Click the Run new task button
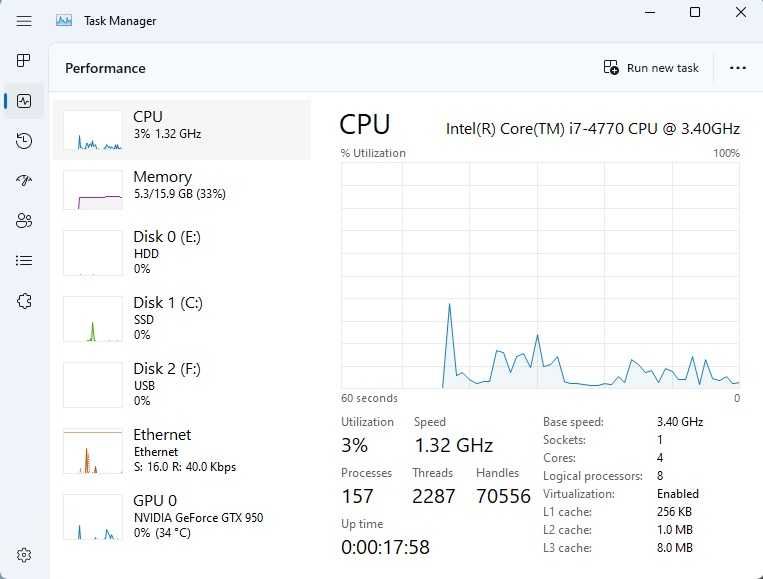The width and height of the screenshot is (763, 579). point(652,68)
